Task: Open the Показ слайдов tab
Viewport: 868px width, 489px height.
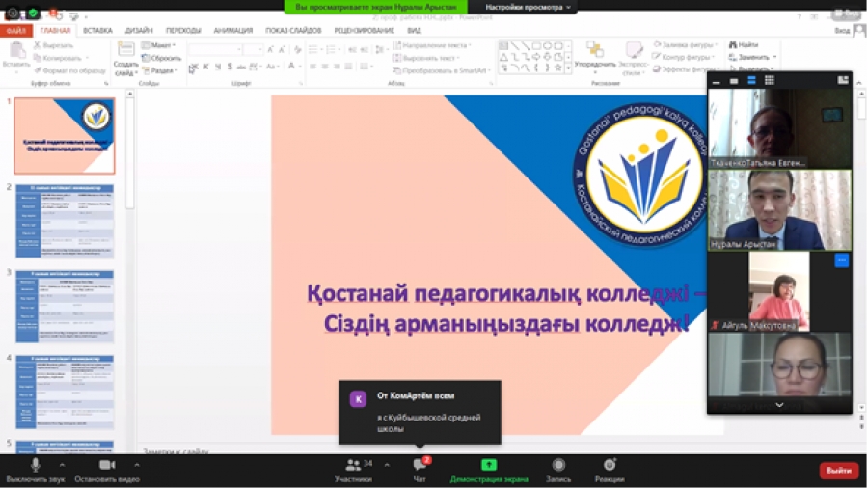Action: pos(293,31)
